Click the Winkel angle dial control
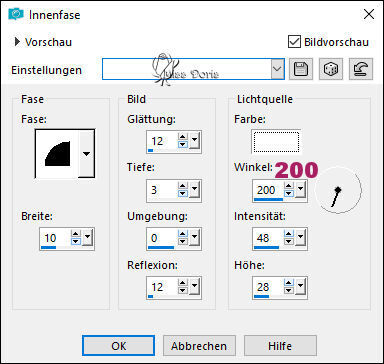 338,190
